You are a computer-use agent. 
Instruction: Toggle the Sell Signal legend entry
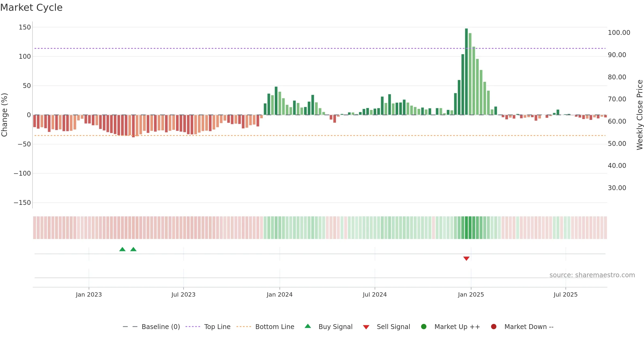point(386,327)
